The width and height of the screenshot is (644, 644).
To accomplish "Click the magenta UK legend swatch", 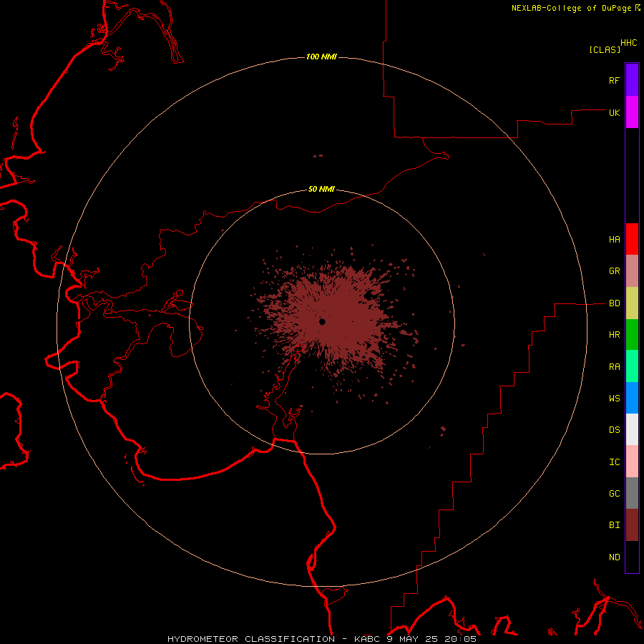I will (632, 112).
